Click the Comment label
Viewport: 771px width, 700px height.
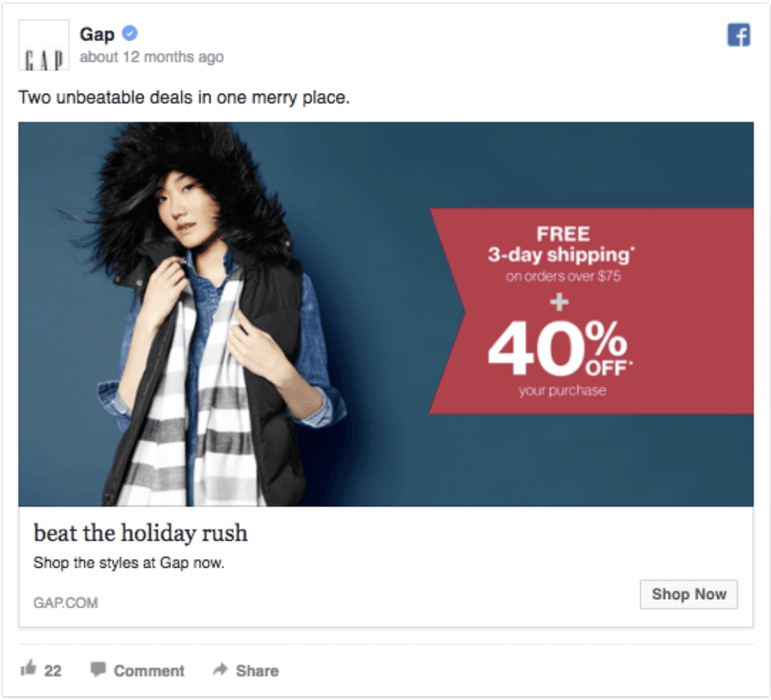tap(149, 671)
